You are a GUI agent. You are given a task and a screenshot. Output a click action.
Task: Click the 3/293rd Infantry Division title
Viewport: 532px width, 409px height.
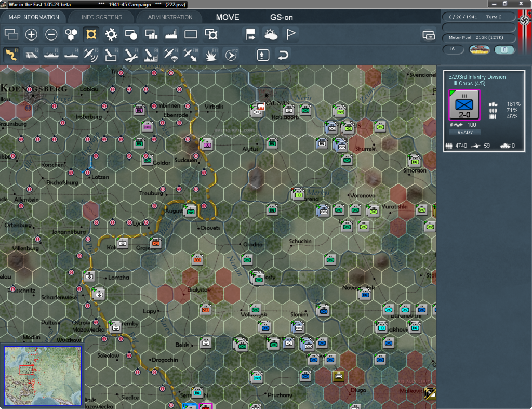click(477, 77)
